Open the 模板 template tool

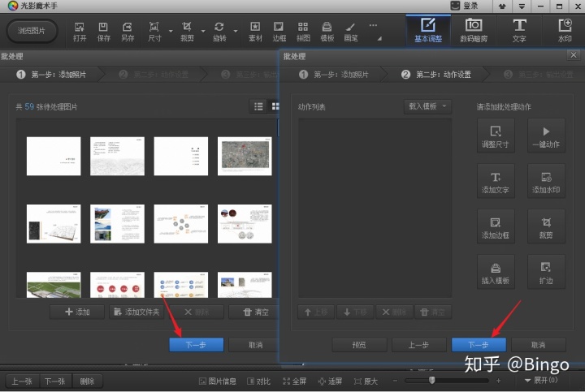(x=327, y=32)
